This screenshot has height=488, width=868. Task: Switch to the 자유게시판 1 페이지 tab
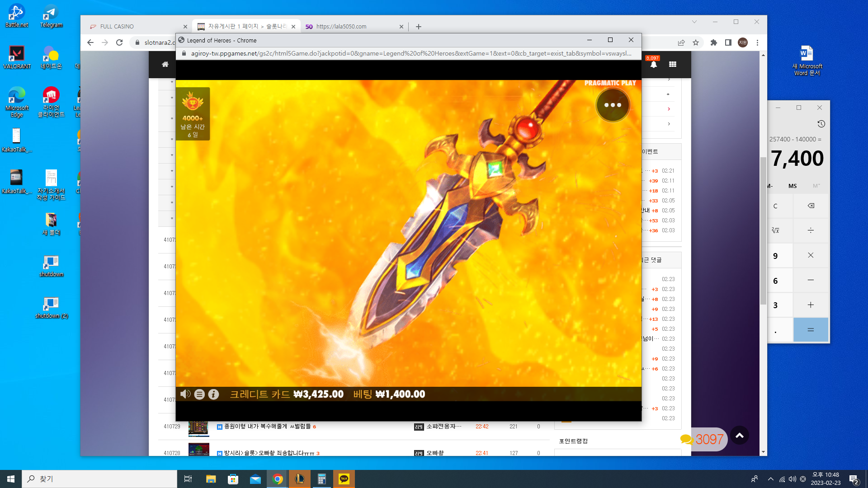246,27
